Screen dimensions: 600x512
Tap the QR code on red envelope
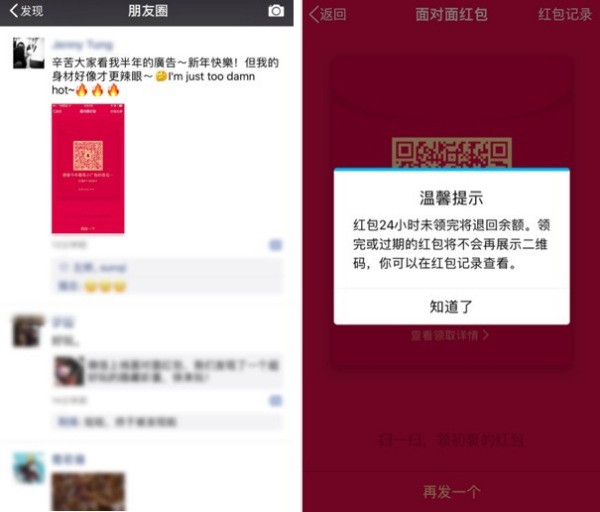[452, 153]
